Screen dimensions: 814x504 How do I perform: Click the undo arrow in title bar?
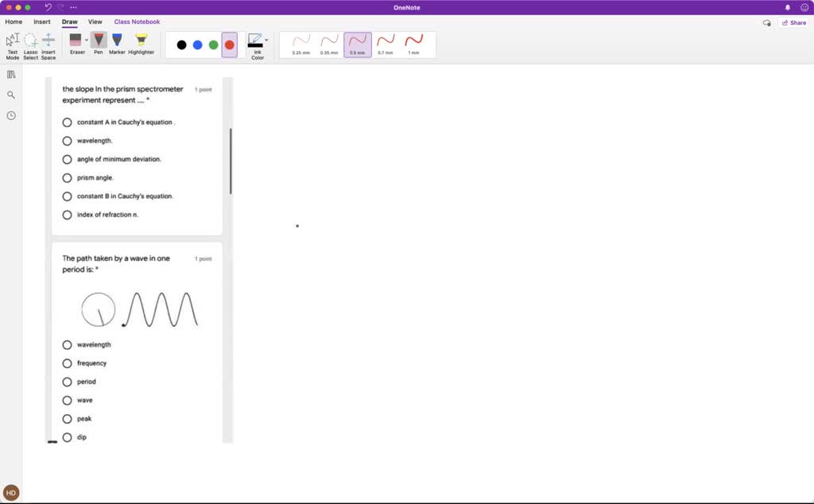tap(48, 7)
